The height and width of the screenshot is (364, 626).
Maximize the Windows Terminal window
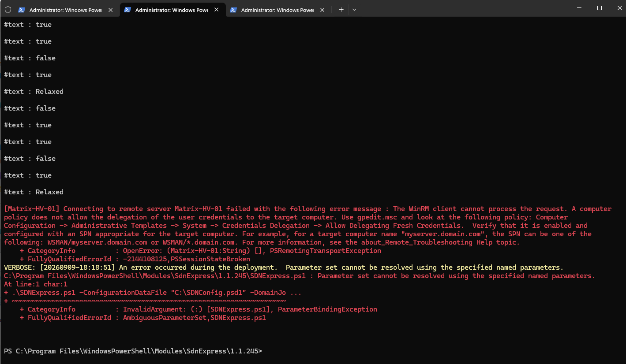pos(599,8)
